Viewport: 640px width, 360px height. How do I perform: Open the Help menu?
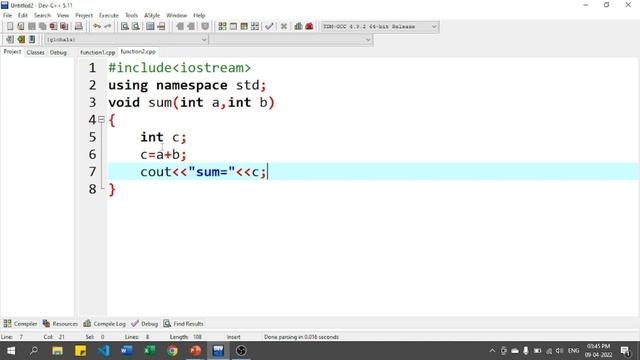199,16
